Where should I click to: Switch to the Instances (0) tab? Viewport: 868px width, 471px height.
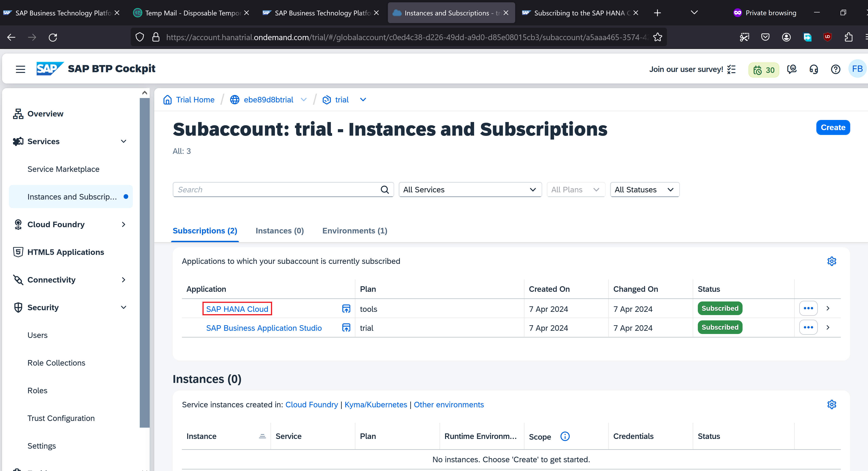click(x=279, y=231)
